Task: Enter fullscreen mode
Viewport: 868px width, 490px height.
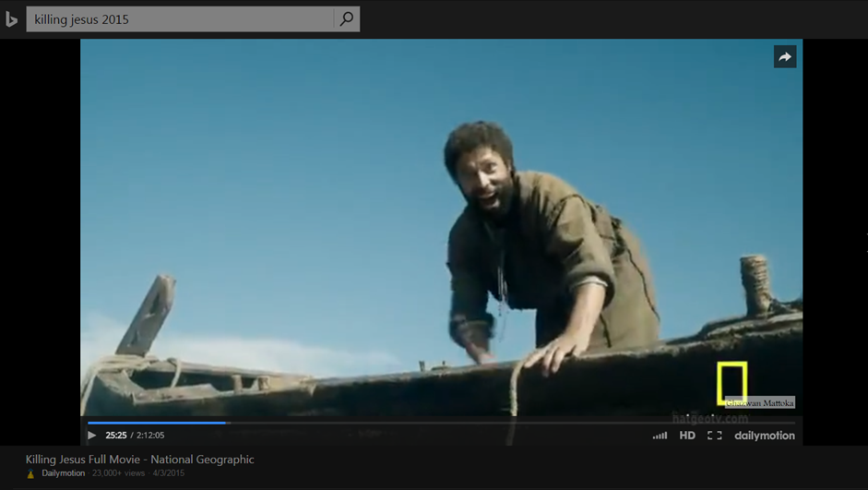Action: tap(715, 436)
